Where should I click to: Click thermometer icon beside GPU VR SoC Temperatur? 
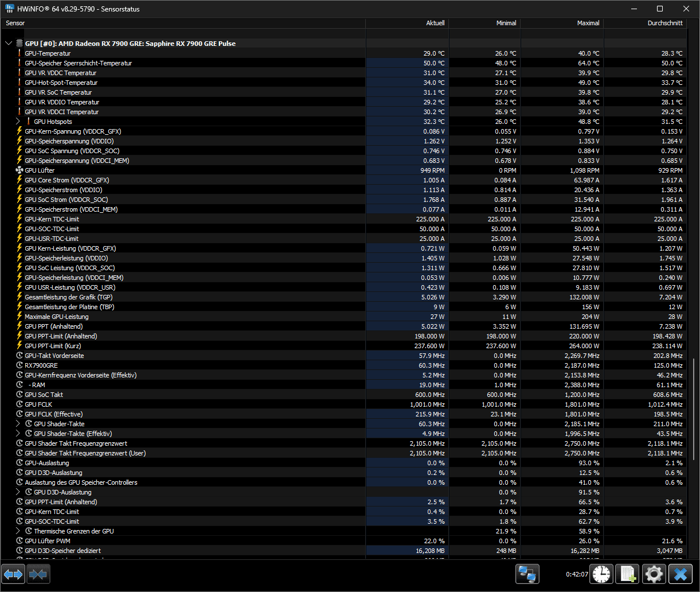tap(19, 92)
